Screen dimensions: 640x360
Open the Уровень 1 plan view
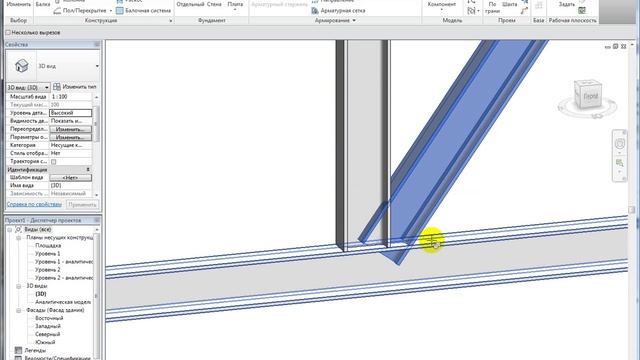47,253
